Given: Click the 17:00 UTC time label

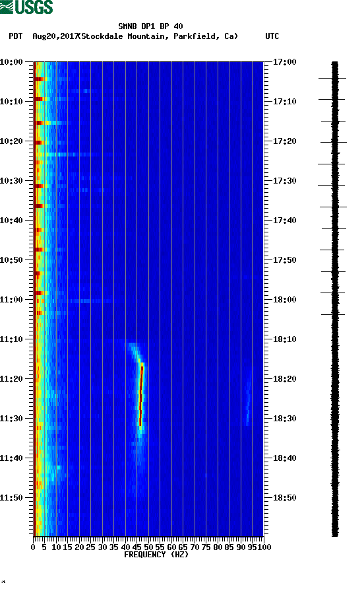Looking at the screenshot, I should coord(284,62).
